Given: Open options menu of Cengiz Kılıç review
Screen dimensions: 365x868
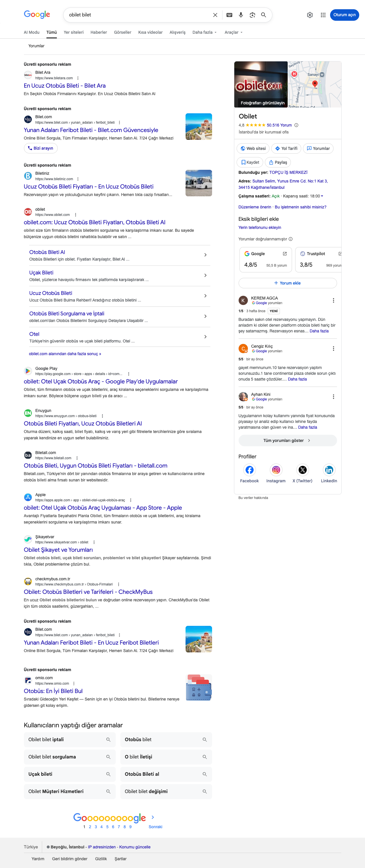Looking at the screenshot, I should point(333,349).
